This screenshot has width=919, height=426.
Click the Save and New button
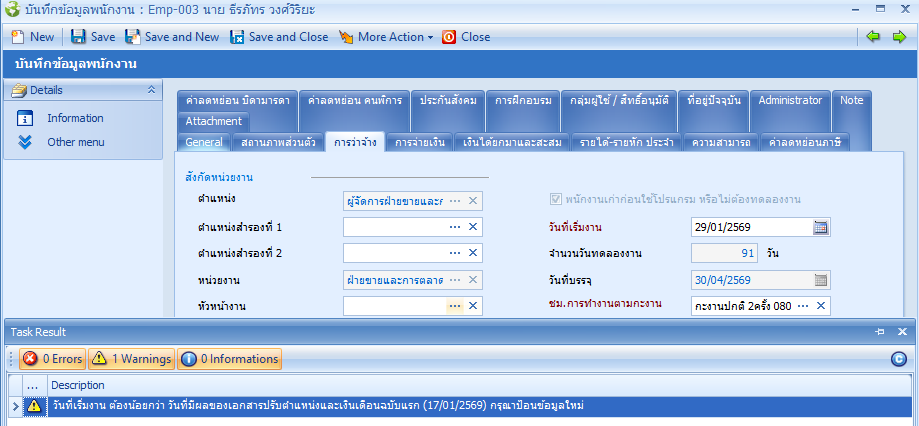(172, 37)
